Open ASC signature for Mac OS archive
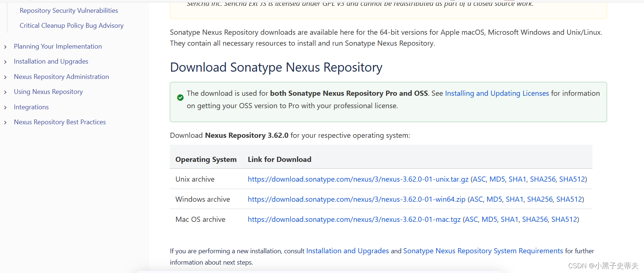Image resolution: width=644 pixels, height=273 pixels. pos(471,219)
